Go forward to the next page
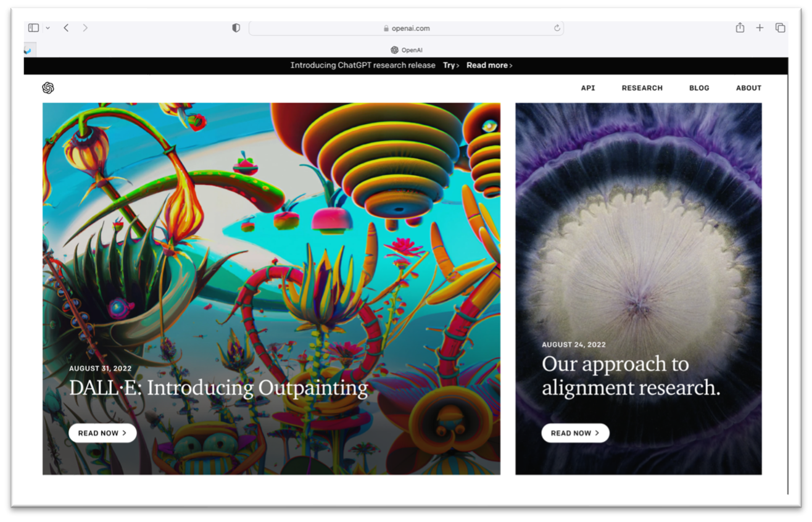Image resolution: width=812 pixels, height=522 pixels. coord(85,28)
